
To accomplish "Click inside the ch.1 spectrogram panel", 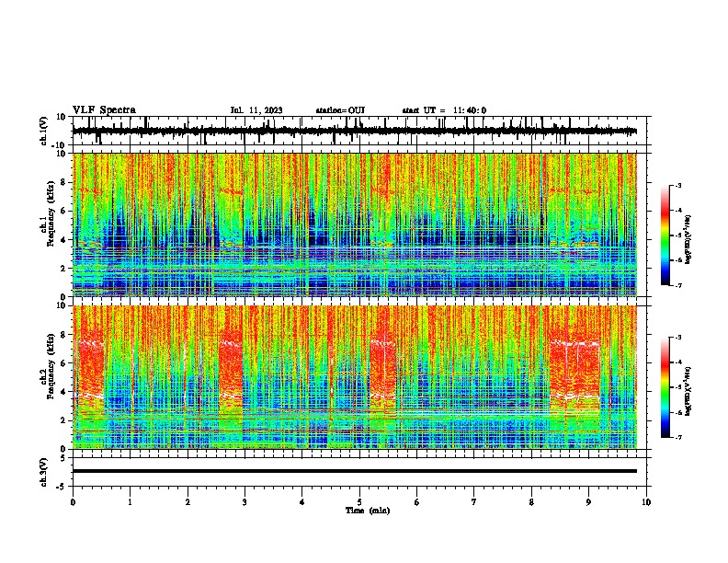I will pyautogui.click(x=355, y=224).
